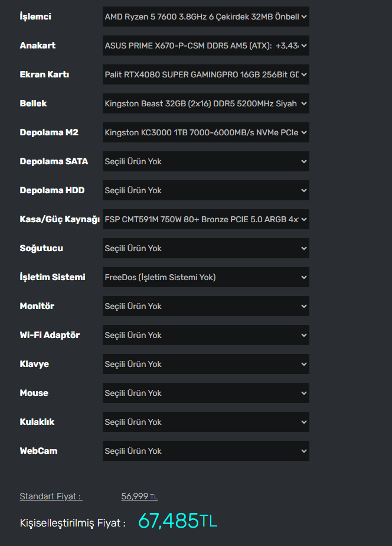The height and width of the screenshot is (546, 392).
Task: Click the Standart Fiyat label
Action: (x=51, y=496)
